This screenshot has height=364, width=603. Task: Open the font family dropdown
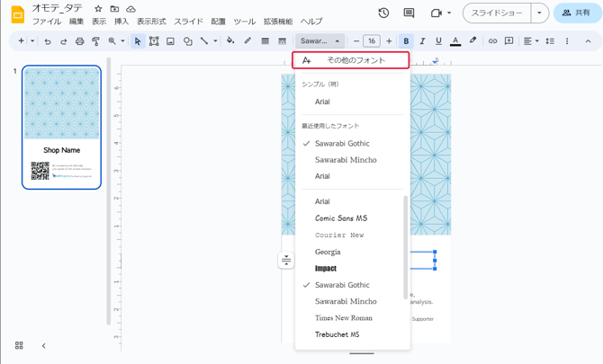click(x=319, y=41)
